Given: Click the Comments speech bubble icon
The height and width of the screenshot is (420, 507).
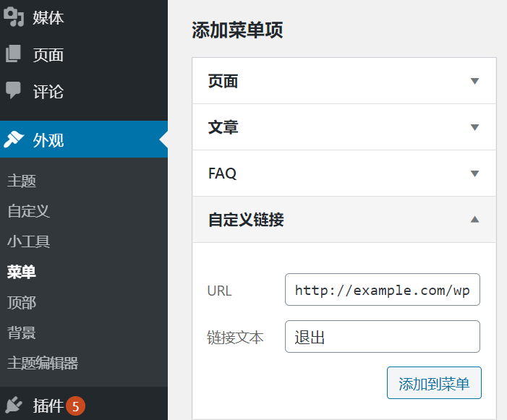Looking at the screenshot, I should (14, 91).
